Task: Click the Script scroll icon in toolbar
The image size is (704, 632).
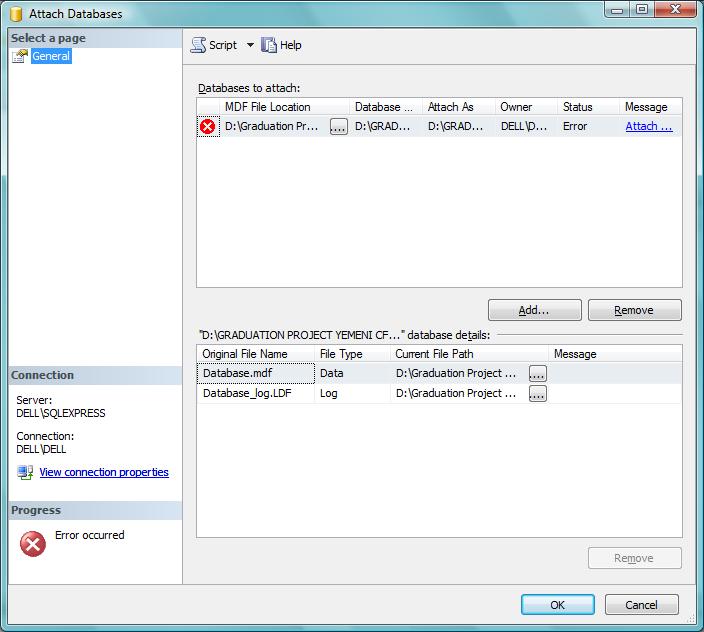Action: 198,45
